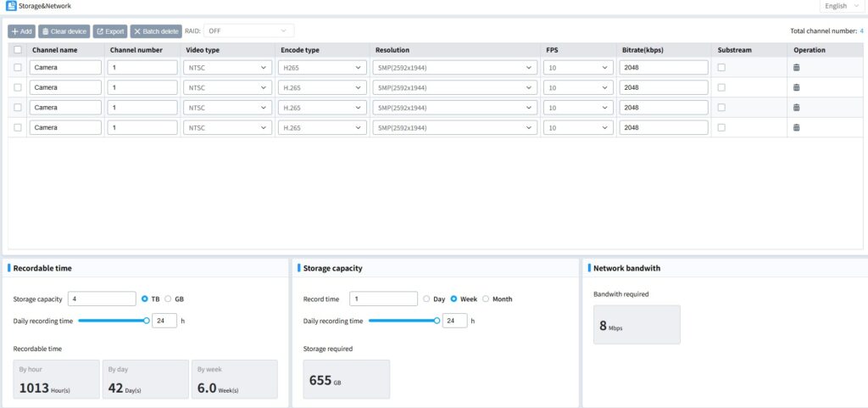
Task: Toggle the select-all checkbox in table header
Action: pyautogui.click(x=18, y=50)
